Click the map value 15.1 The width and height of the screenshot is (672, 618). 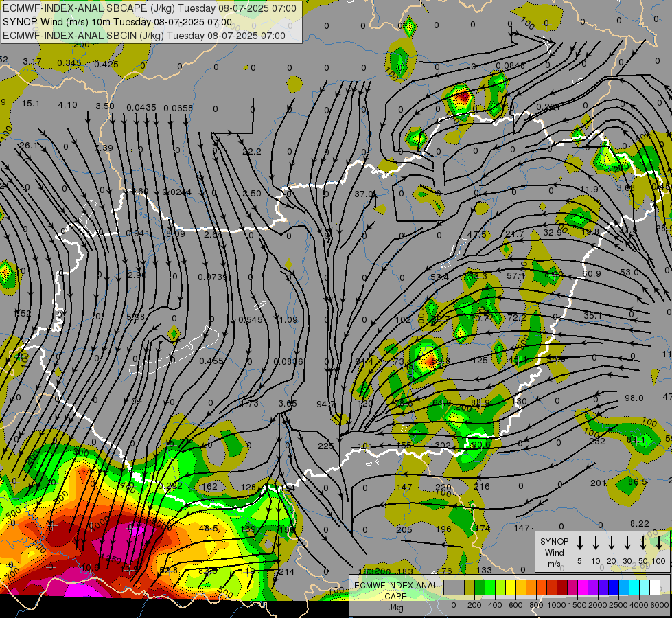coord(30,104)
